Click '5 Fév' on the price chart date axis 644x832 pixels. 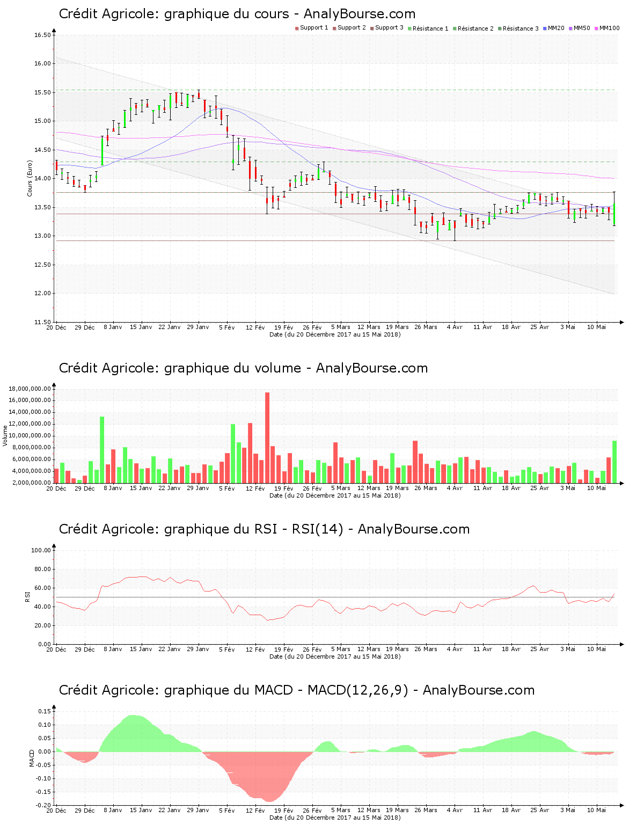pos(227,327)
